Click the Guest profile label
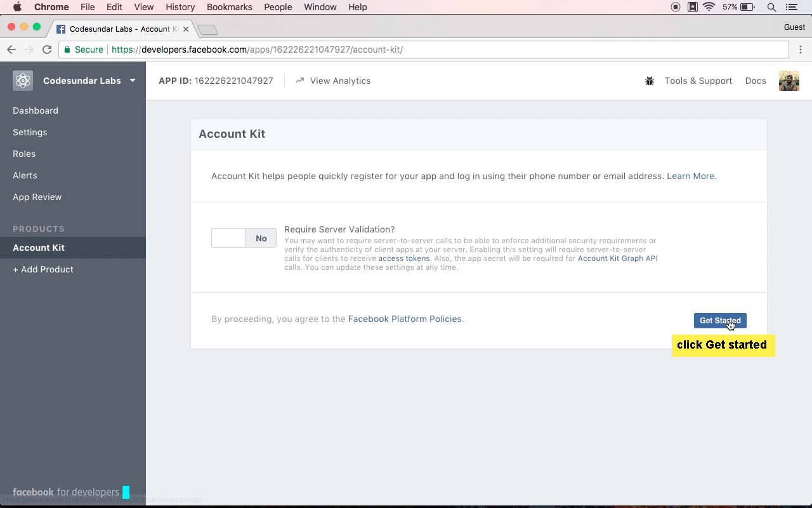812x508 pixels. pyautogui.click(x=794, y=27)
